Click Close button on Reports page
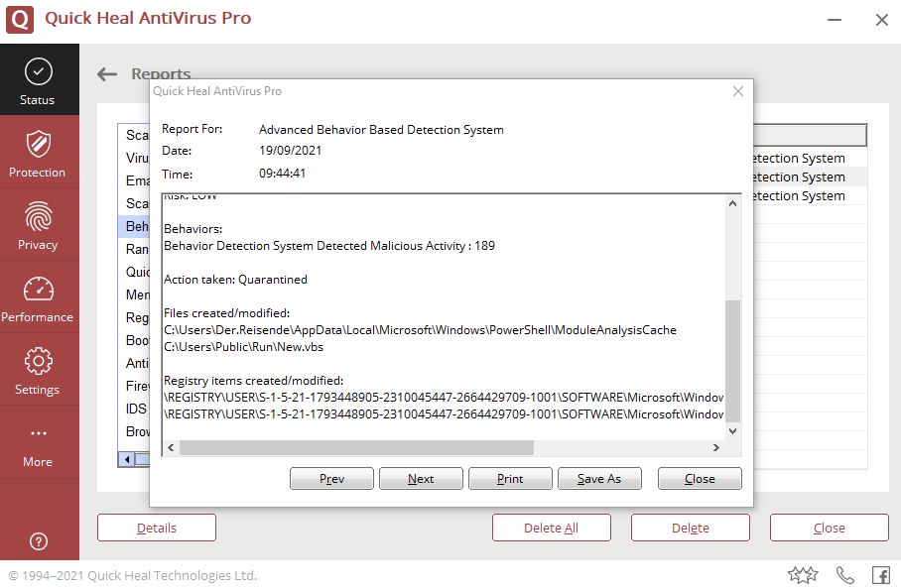 pos(830,528)
